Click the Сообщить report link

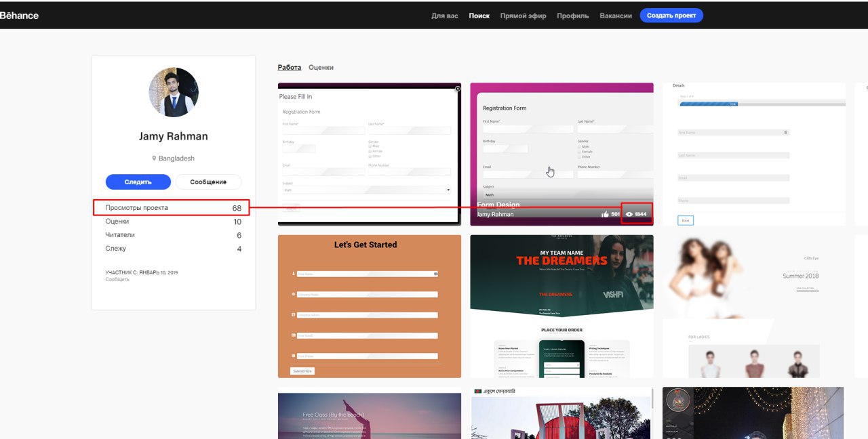pos(117,279)
